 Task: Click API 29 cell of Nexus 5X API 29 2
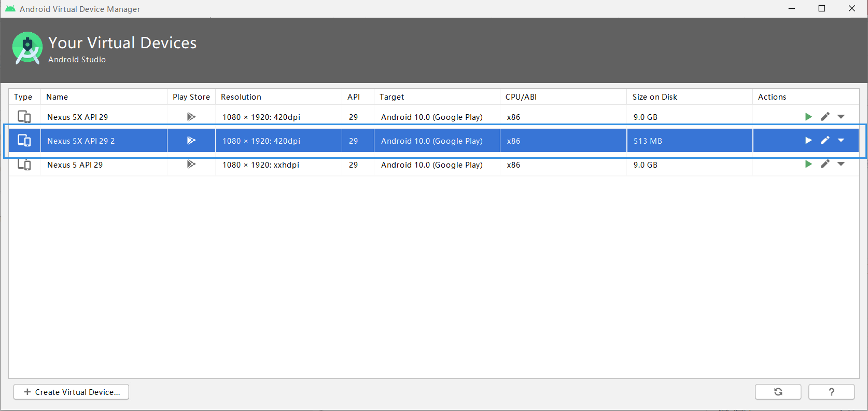358,141
